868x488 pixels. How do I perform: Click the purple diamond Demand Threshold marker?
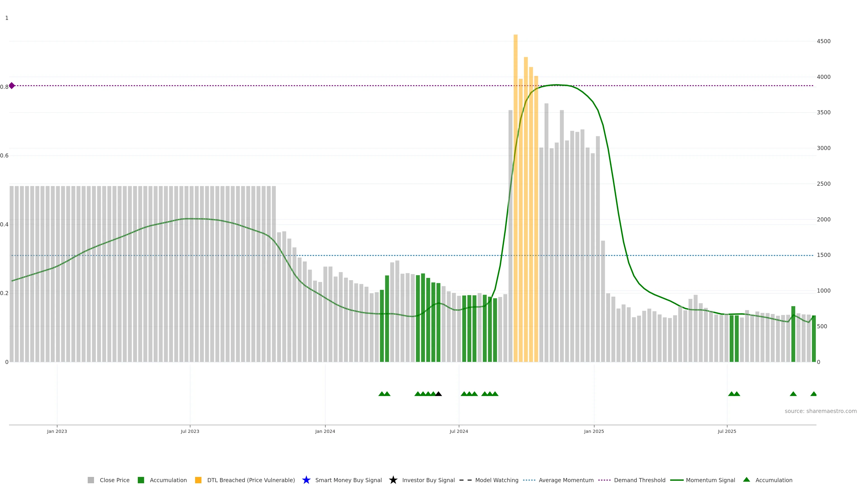(x=12, y=86)
